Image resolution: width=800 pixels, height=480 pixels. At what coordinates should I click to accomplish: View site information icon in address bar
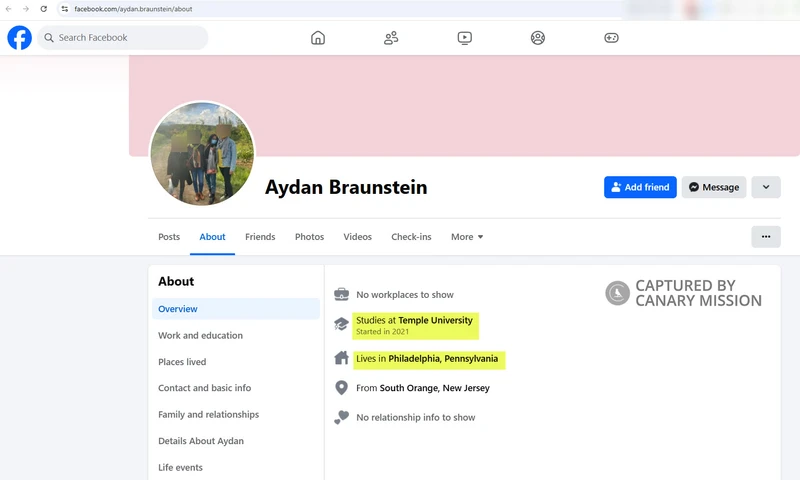pos(65,9)
